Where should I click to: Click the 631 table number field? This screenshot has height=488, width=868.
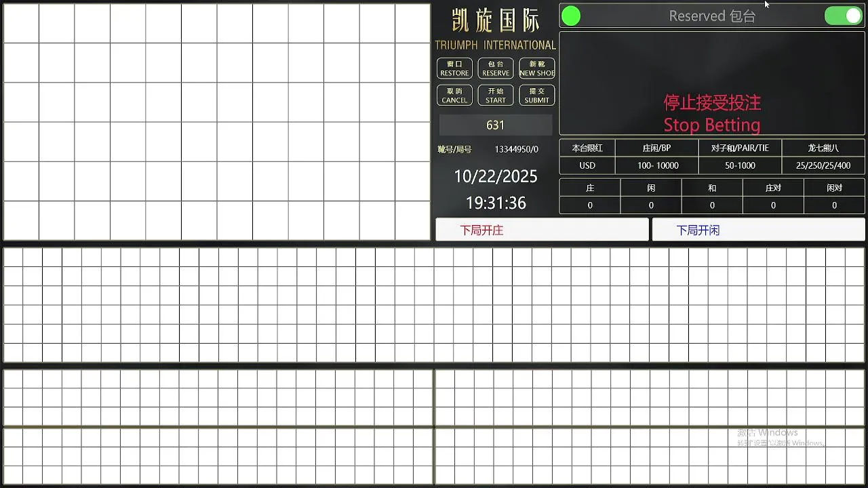[496, 125]
